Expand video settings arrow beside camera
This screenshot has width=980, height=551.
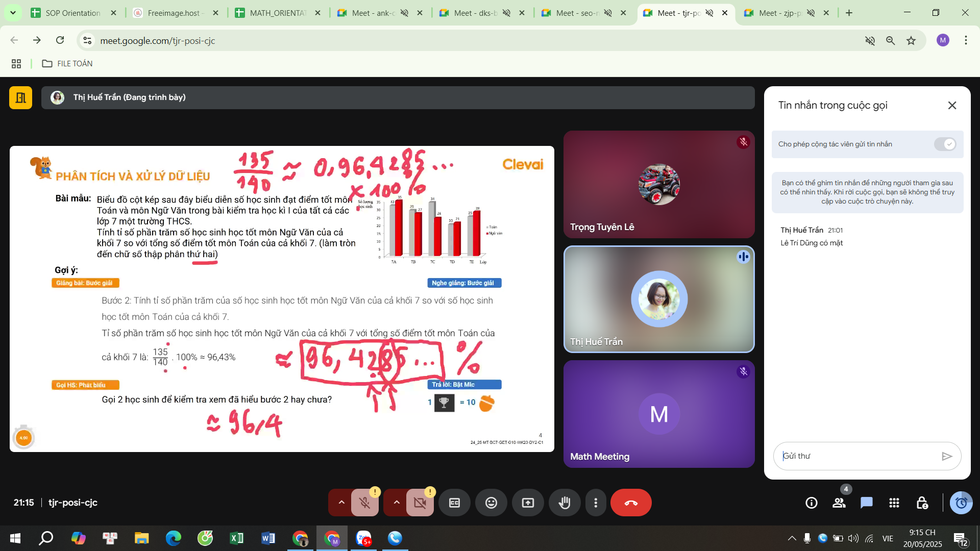[x=397, y=503]
